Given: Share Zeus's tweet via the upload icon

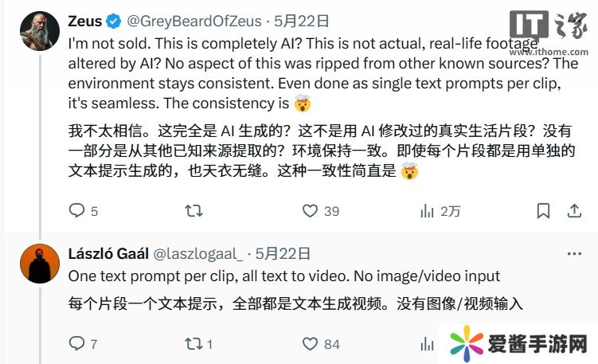Looking at the screenshot, I should click(574, 210).
